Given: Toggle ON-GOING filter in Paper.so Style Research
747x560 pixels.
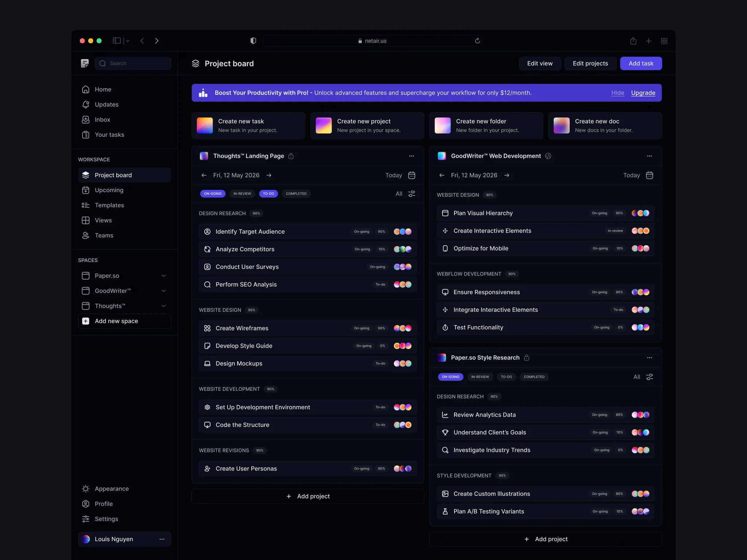Looking at the screenshot, I should click(450, 377).
